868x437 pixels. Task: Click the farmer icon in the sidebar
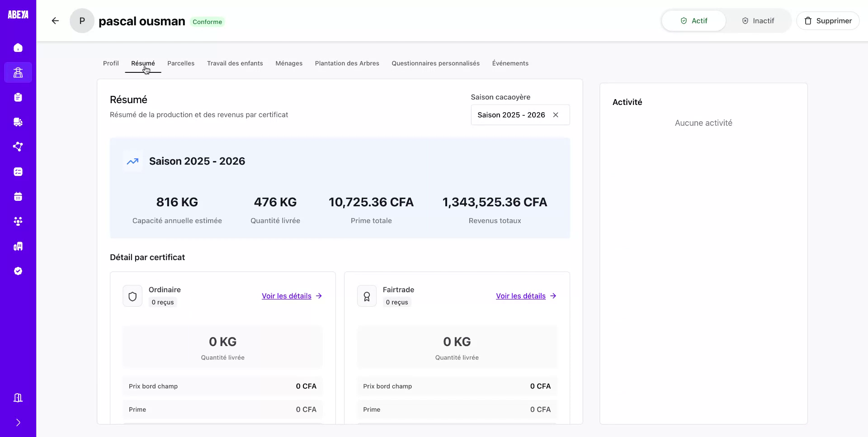coord(18,72)
